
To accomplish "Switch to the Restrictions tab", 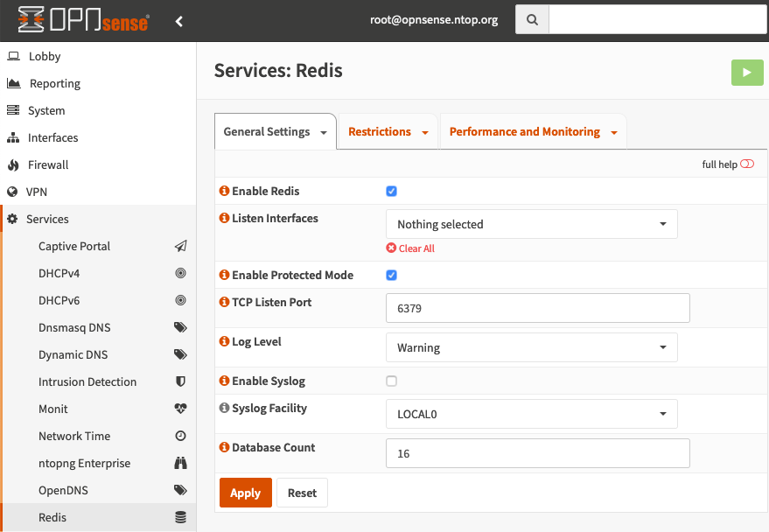I will pos(380,131).
